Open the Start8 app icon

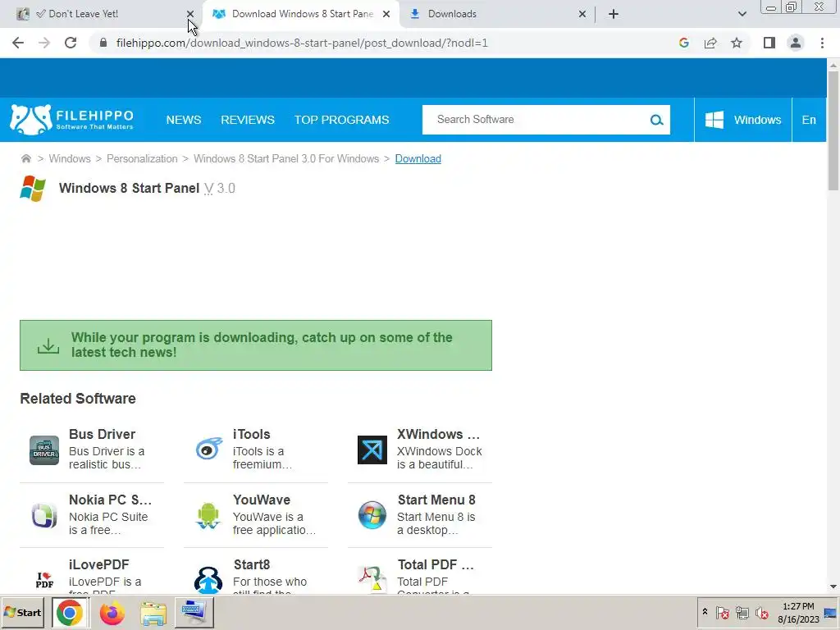pos(208,580)
